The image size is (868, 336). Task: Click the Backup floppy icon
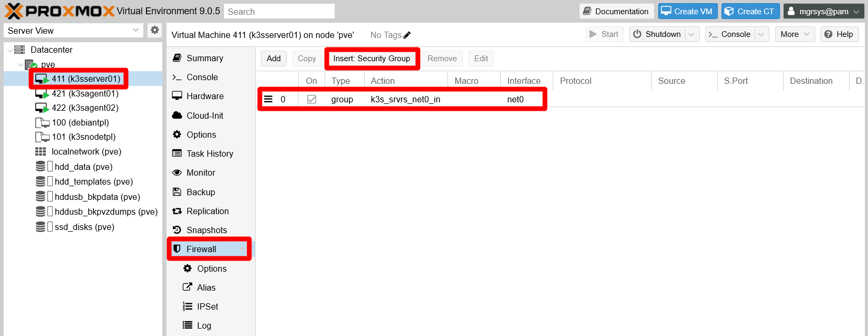pyautogui.click(x=177, y=192)
